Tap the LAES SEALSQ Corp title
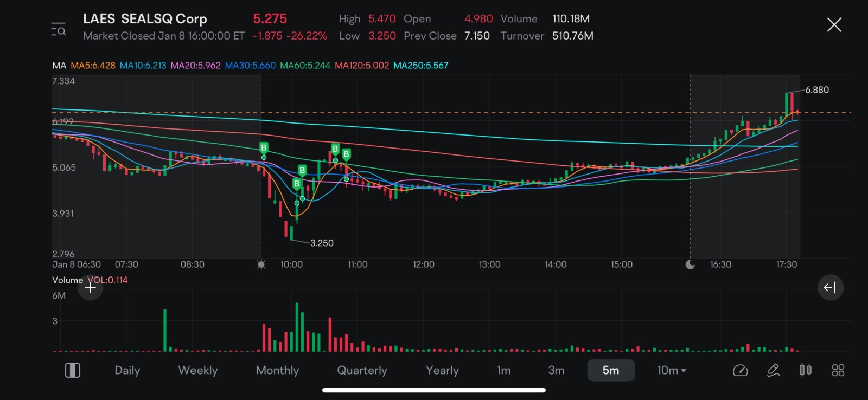The width and height of the screenshot is (868, 400). coord(145,19)
